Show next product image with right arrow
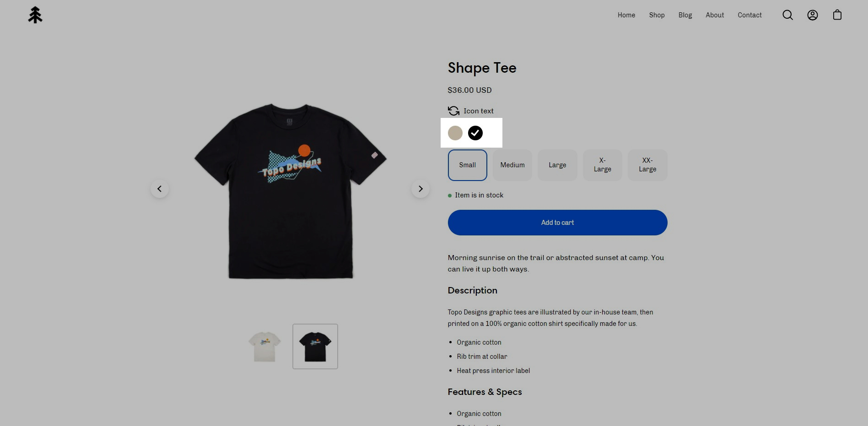 [x=421, y=189]
